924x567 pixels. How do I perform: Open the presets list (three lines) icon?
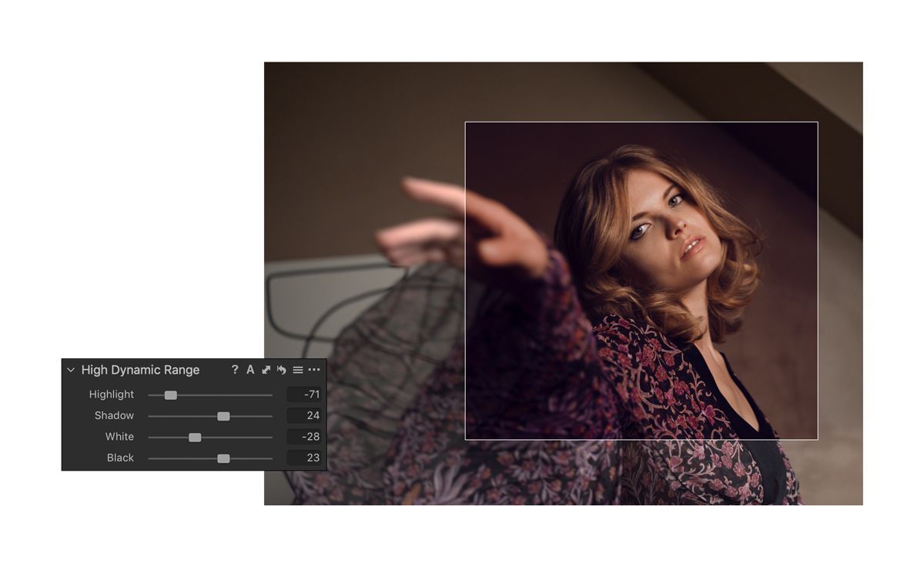(298, 370)
